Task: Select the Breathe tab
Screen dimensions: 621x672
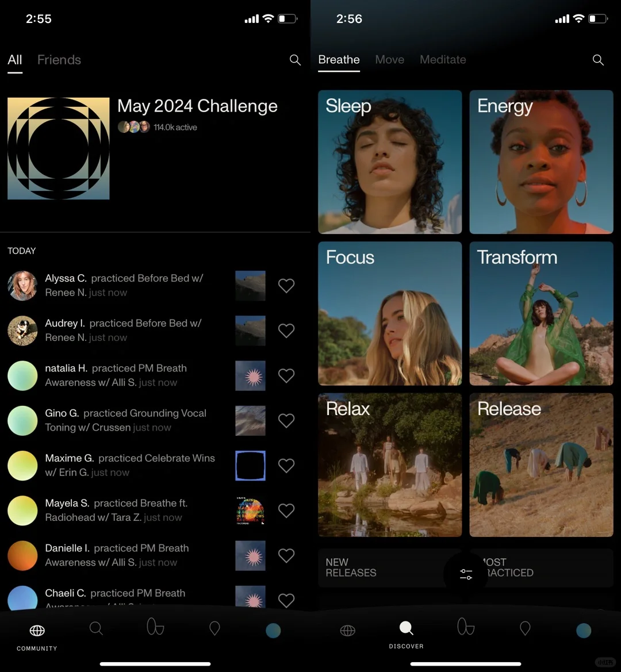Action: (339, 60)
